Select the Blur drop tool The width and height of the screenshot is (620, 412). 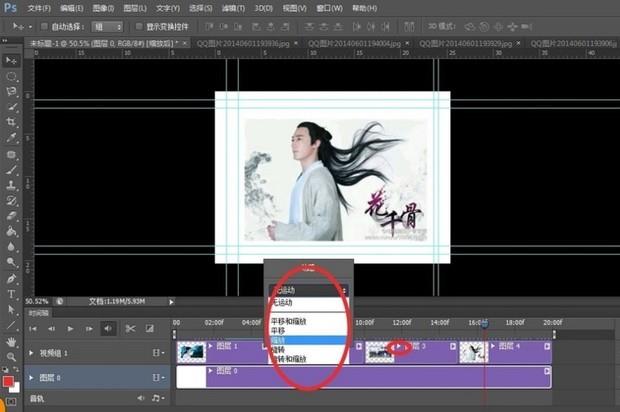click(x=11, y=247)
